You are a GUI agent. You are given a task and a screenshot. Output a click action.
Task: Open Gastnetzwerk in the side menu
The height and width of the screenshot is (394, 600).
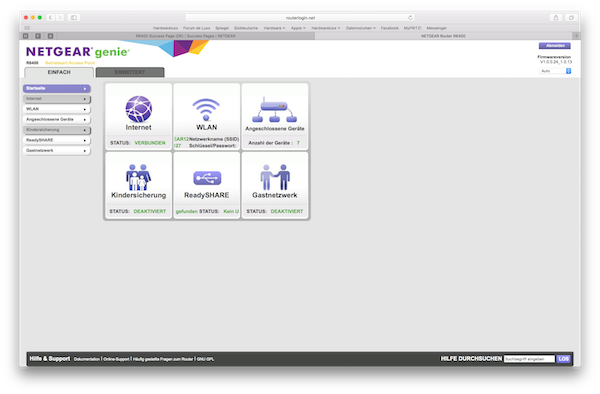click(57, 151)
